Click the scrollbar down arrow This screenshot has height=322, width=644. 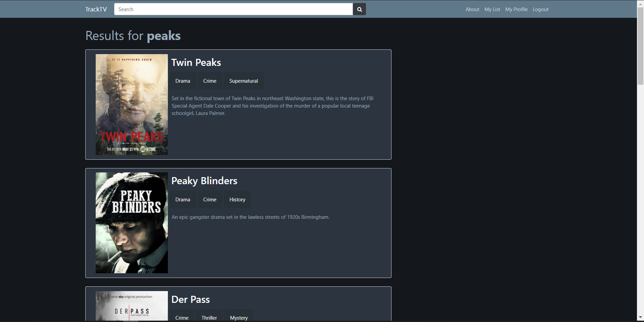coord(641,317)
